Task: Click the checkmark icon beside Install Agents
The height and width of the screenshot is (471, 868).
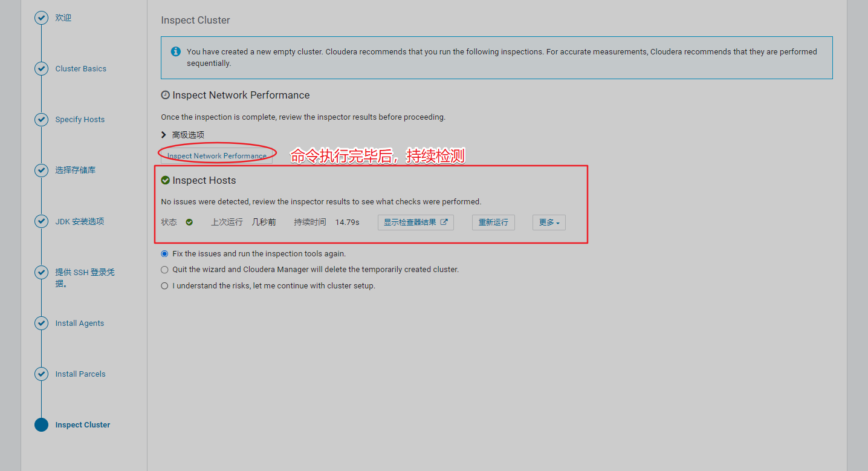Action: coord(41,323)
